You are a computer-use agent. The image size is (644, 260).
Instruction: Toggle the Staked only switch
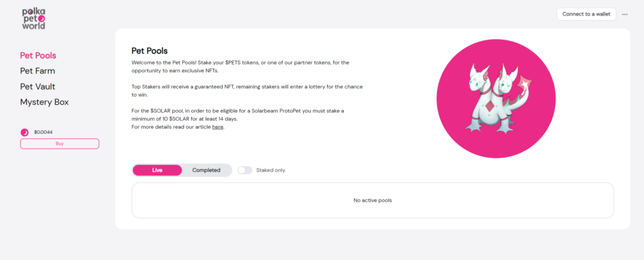coord(245,170)
